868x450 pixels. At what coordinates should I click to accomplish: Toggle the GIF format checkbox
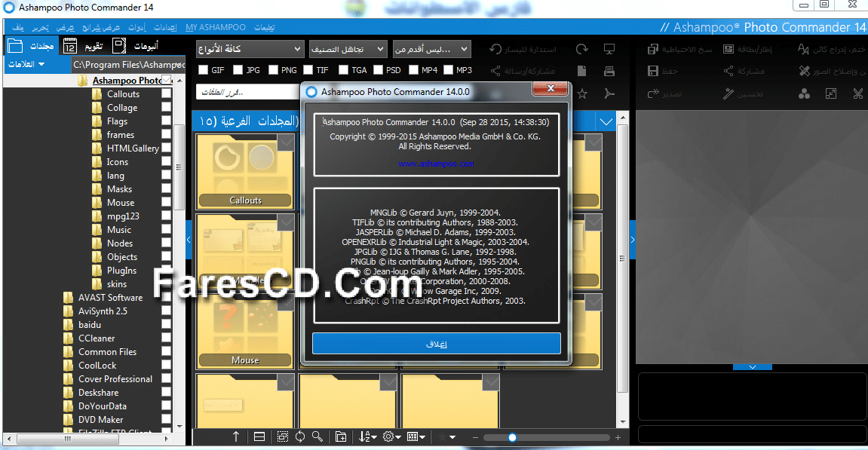click(x=203, y=70)
